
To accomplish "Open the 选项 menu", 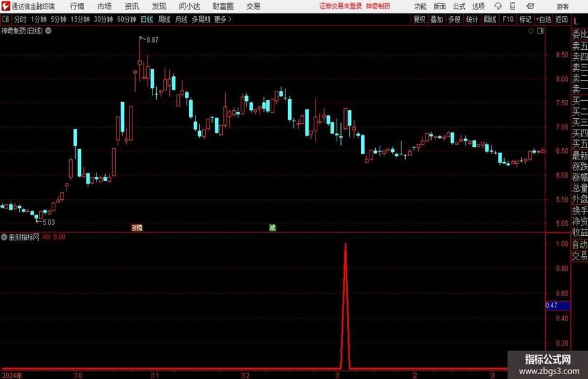I will point(478,6).
